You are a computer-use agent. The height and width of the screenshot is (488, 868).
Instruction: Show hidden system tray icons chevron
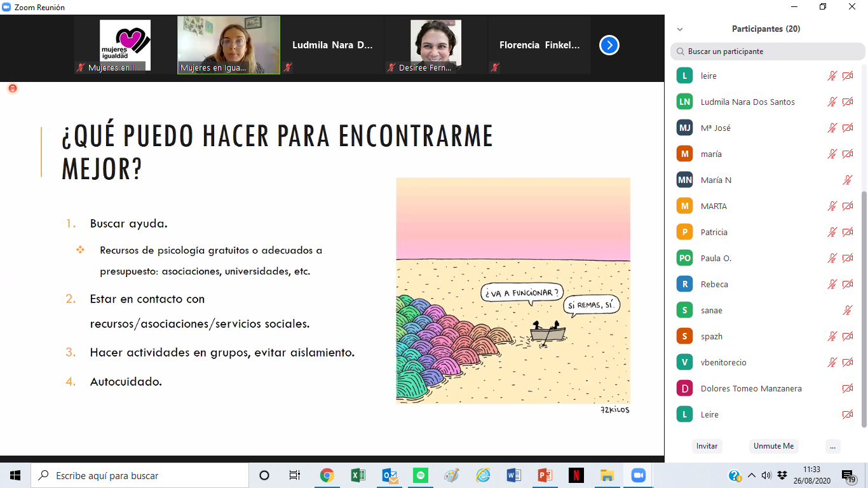coord(752,475)
